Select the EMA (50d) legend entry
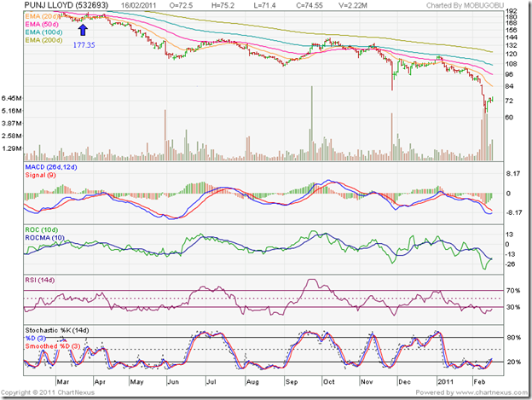The width and height of the screenshot is (532, 400). [42, 26]
